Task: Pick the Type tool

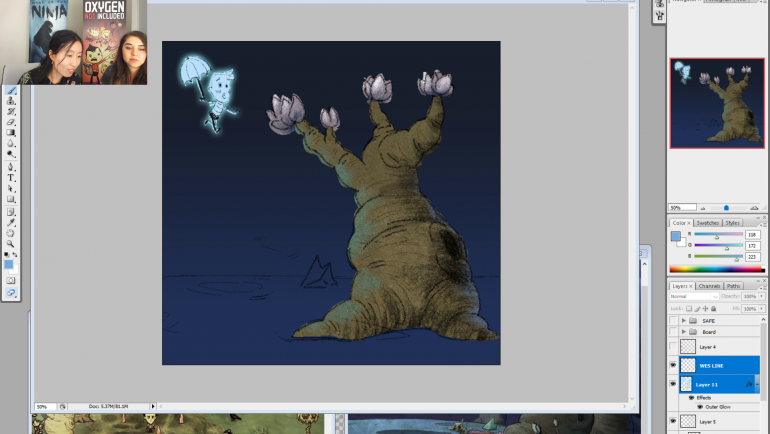Action: [11, 178]
